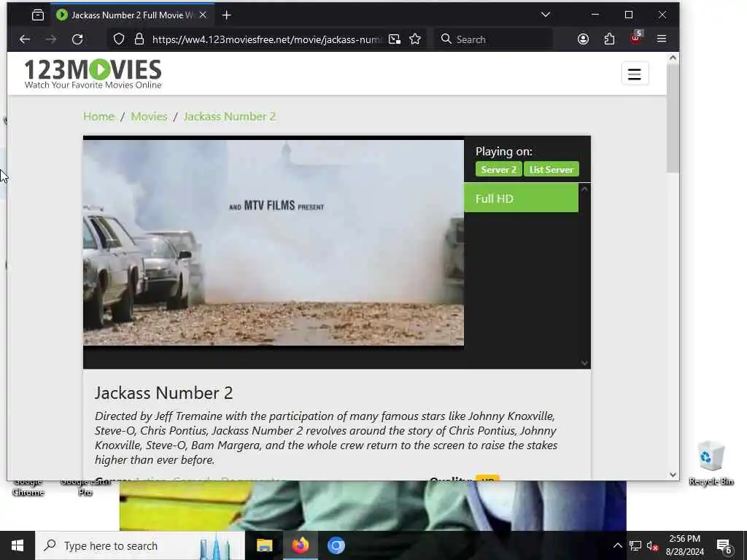Open File Explorer from taskbar
Screen dimensions: 747x560
click(x=264, y=545)
